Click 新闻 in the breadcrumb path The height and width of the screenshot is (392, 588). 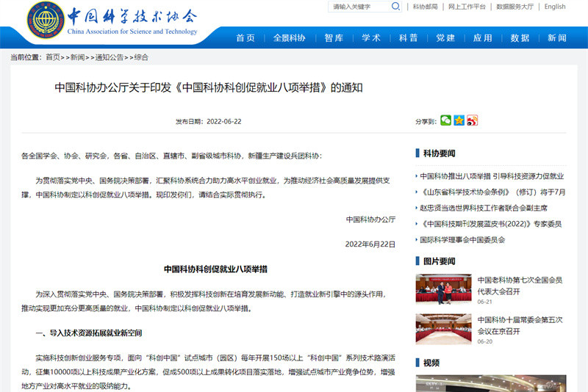pyautogui.click(x=78, y=57)
